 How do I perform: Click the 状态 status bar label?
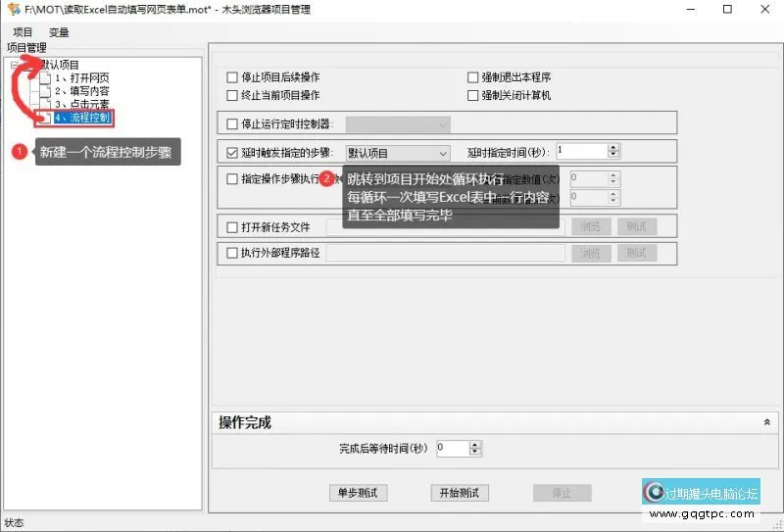(14, 523)
